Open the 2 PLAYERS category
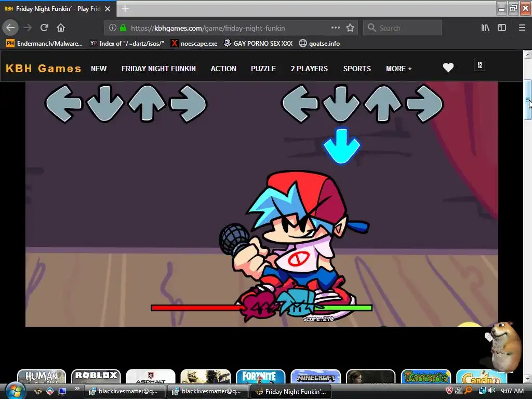Screen dimensions: 532x399 click(309, 69)
